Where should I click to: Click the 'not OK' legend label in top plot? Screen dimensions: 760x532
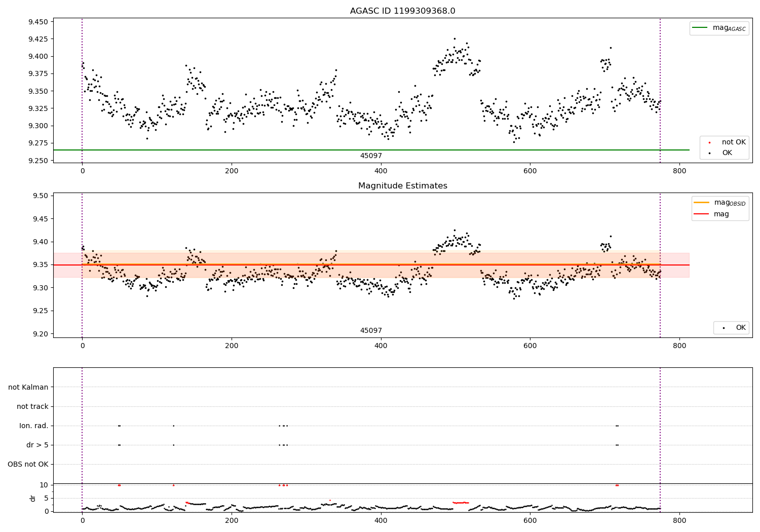pyautogui.click(x=734, y=142)
